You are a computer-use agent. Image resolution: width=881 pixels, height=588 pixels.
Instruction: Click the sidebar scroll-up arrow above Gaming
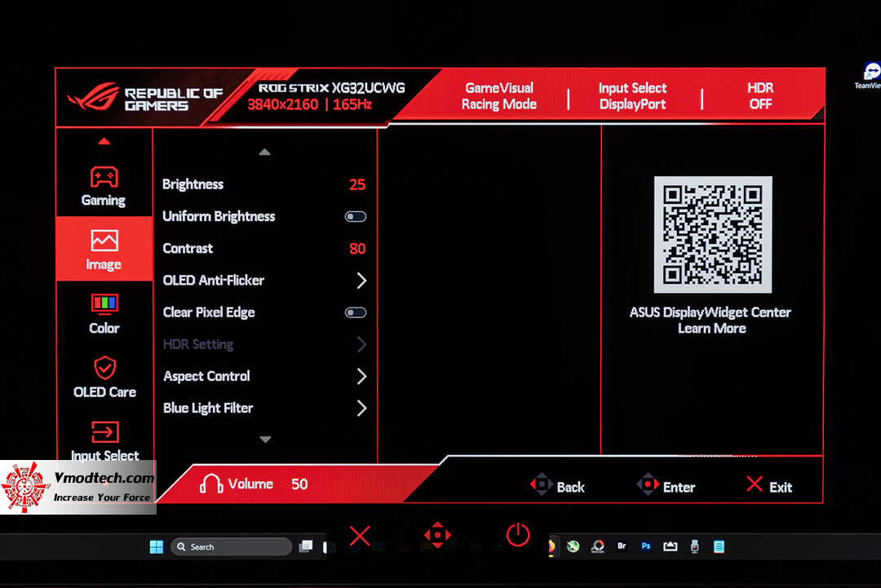104,142
